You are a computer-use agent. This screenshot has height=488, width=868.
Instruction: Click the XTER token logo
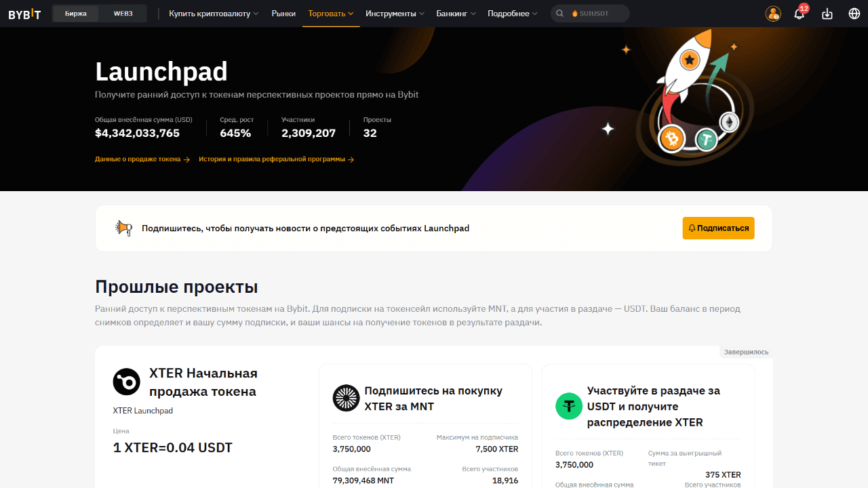pos(126,382)
